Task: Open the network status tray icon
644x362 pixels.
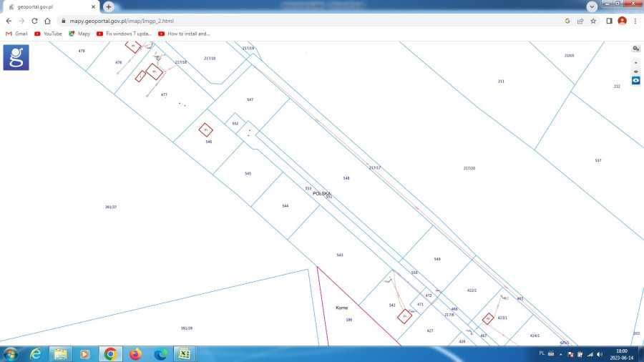Action: (590, 354)
